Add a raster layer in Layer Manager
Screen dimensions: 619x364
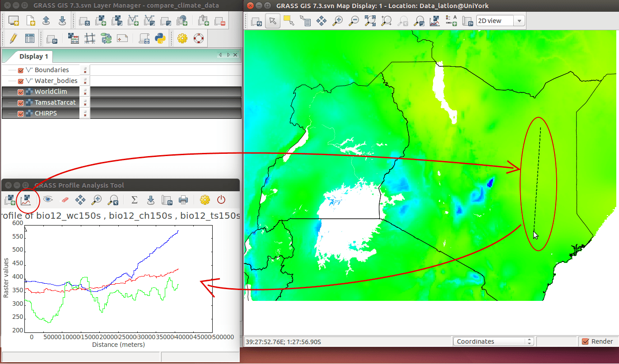point(100,21)
